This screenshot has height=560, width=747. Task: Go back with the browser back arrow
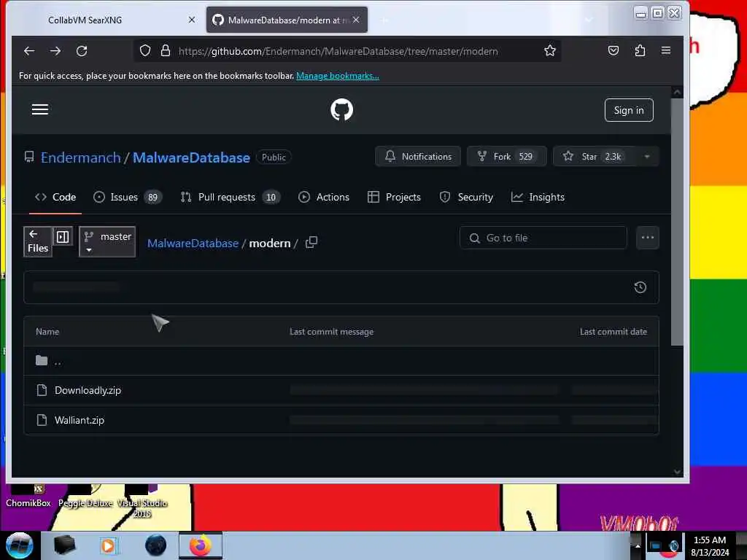[29, 51]
